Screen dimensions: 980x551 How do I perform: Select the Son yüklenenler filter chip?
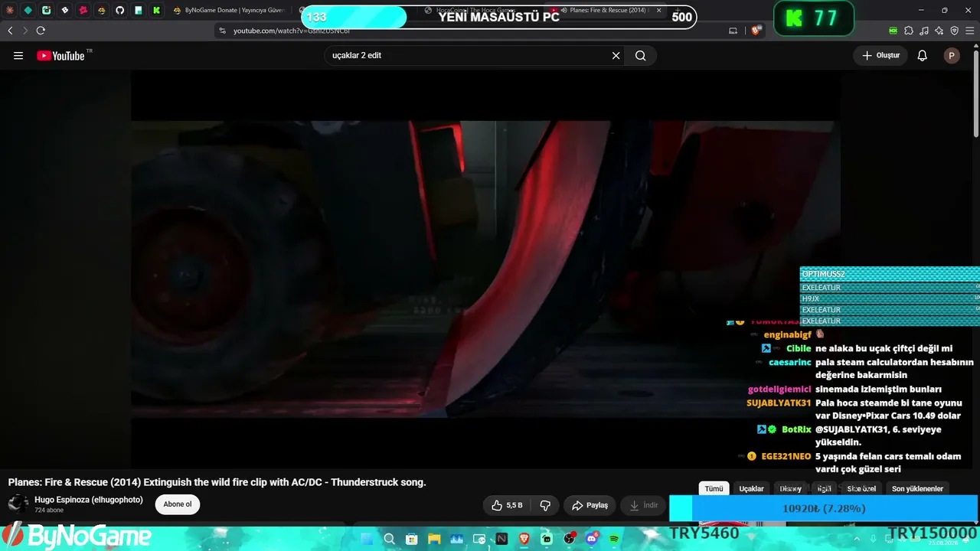coord(917,488)
